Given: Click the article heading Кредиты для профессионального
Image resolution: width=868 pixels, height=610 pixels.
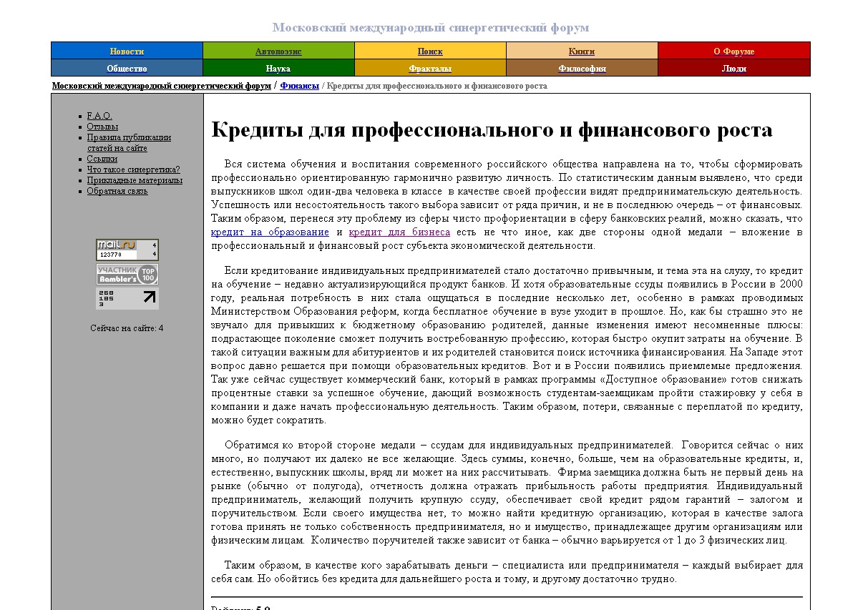Looking at the screenshot, I should (492, 130).
